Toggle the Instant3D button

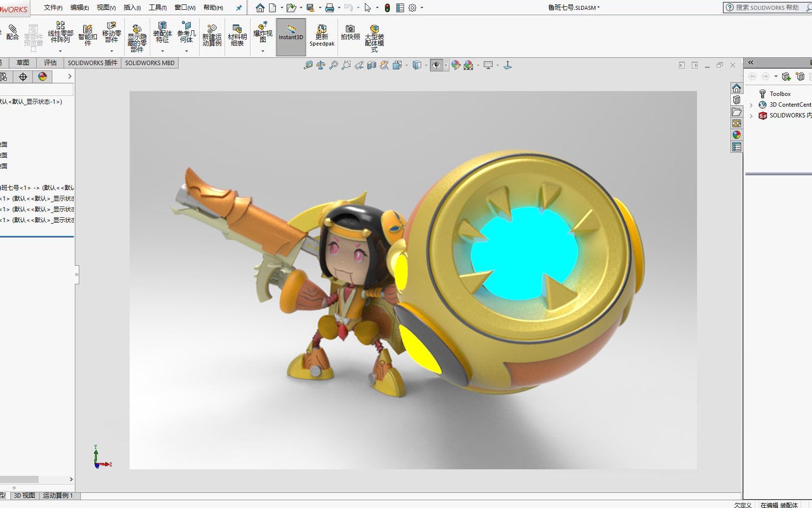pos(291,37)
